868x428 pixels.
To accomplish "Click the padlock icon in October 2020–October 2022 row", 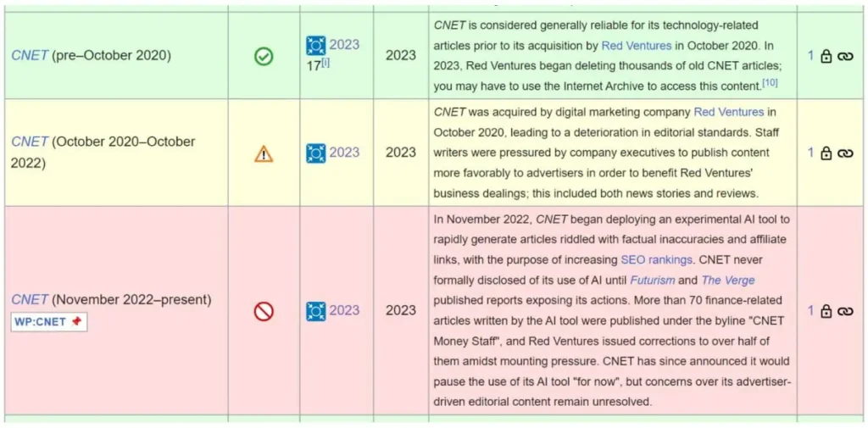I will 826,153.
